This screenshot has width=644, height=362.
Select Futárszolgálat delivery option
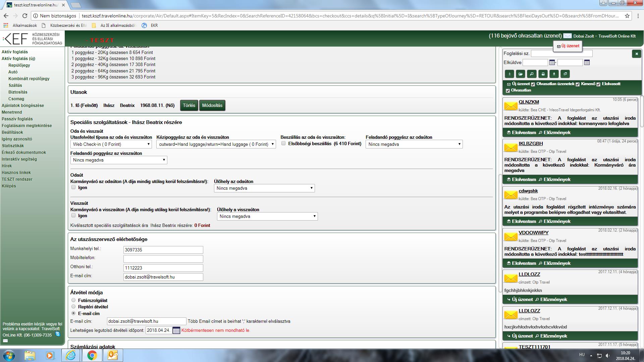point(73,300)
